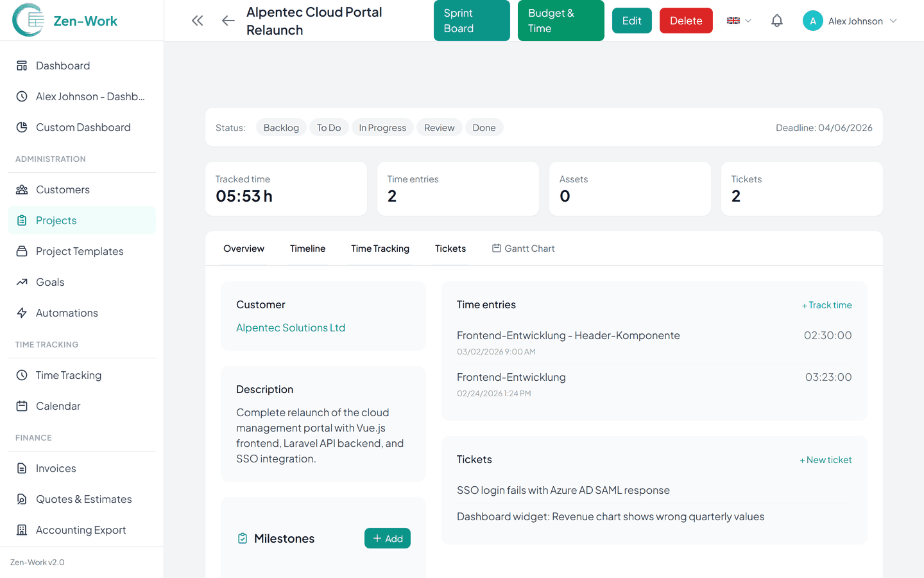The height and width of the screenshot is (578, 924).
Task: Click the Zen-Work logo icon
Action: pyautogui.click(x=28, y=21)
